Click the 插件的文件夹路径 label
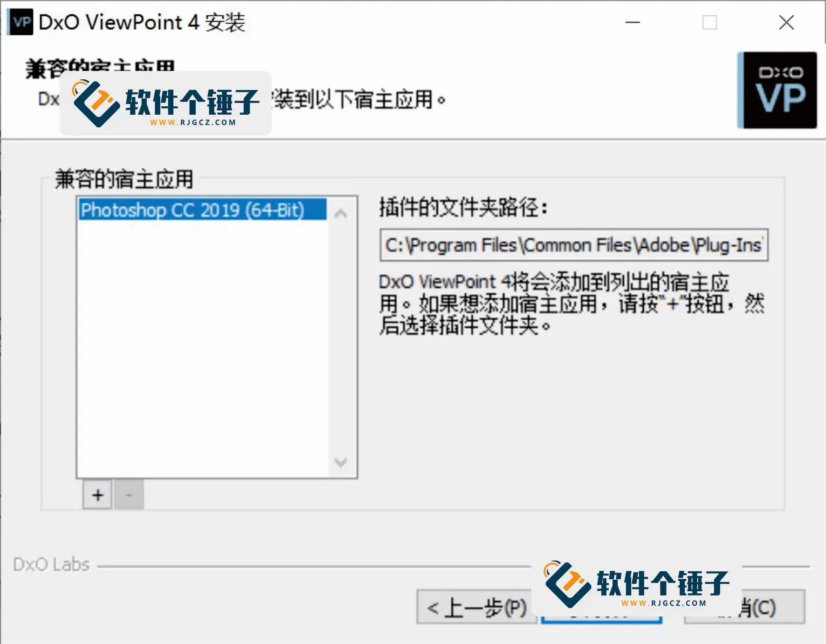The width and height of the screenshot is (826, 644). [x=463, y=207]
